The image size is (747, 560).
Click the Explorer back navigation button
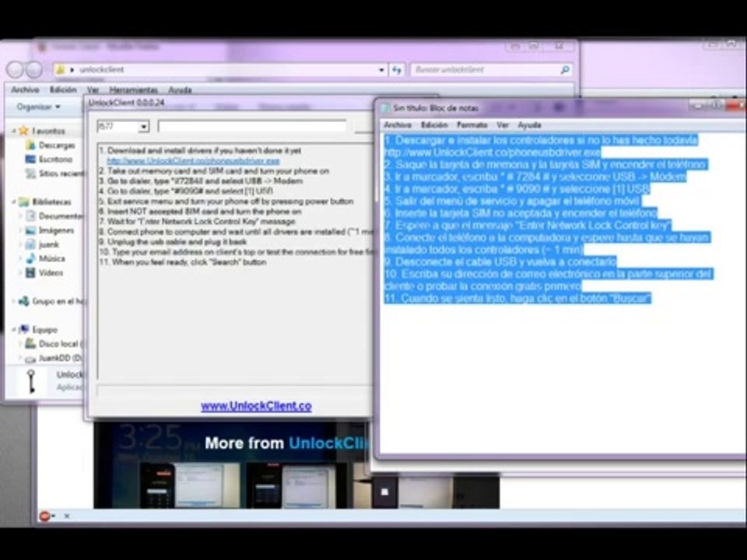coord(15,70)
